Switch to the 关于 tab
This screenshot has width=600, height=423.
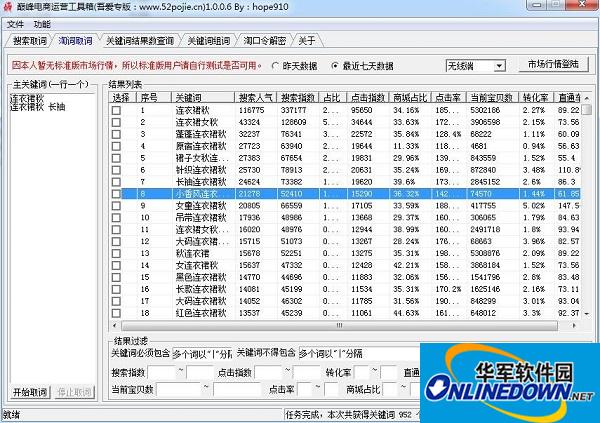pyautogui.click(x=307, y=41)
